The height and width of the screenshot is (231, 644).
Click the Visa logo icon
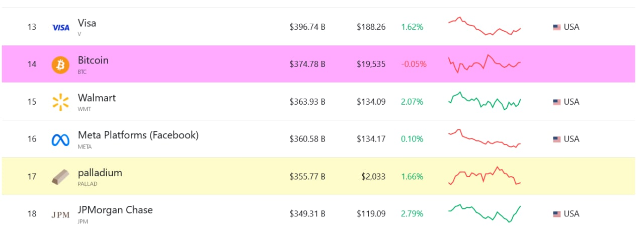point(61,28)
